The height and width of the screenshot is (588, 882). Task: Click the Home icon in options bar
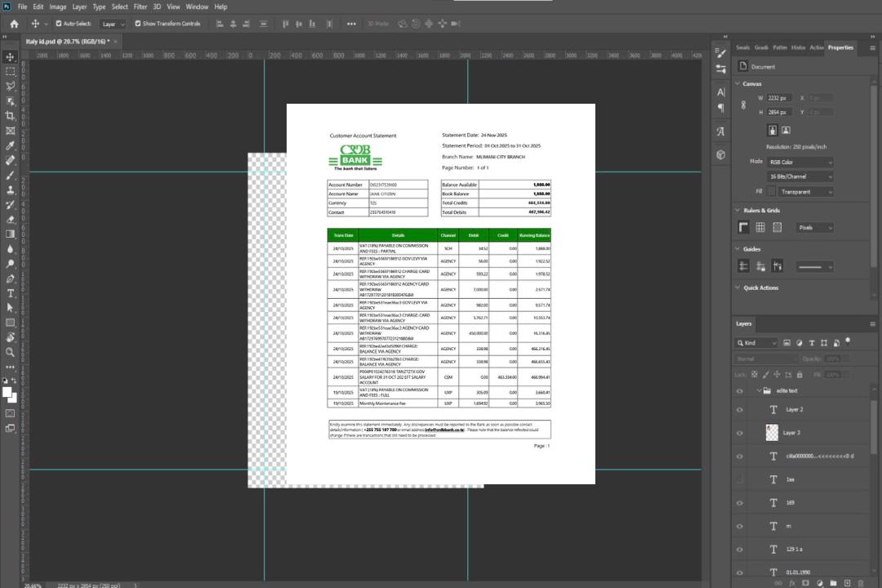(x=14, y=24)
